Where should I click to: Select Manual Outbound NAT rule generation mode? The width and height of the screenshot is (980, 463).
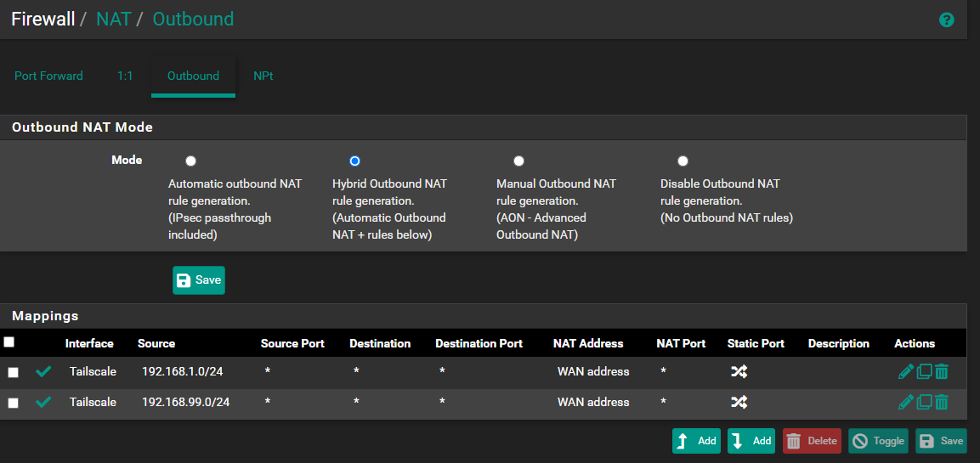pos(518,161)
